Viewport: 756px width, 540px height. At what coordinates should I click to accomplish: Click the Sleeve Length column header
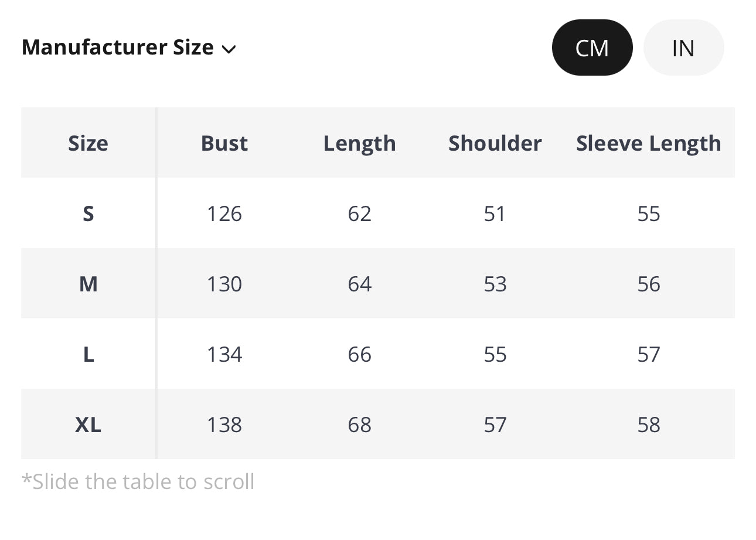pos(648,143)
